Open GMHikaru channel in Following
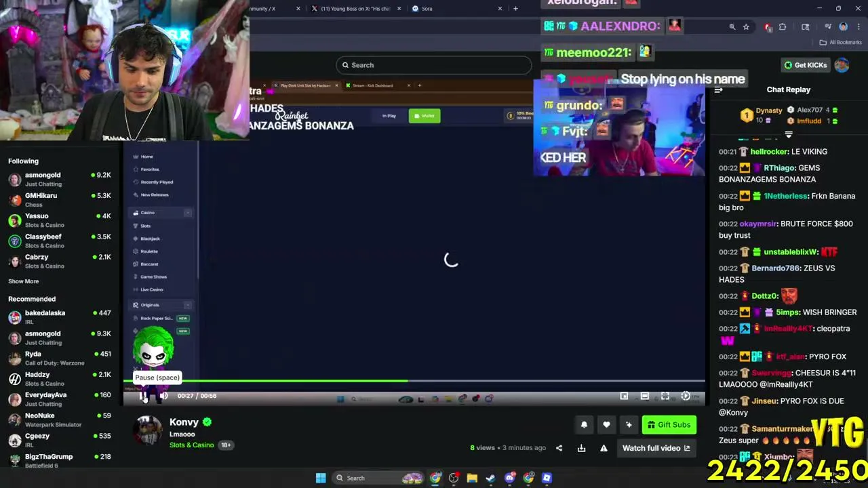Image resolution: width=868 pixels, height=488 pixels. [x=60, y=200]
